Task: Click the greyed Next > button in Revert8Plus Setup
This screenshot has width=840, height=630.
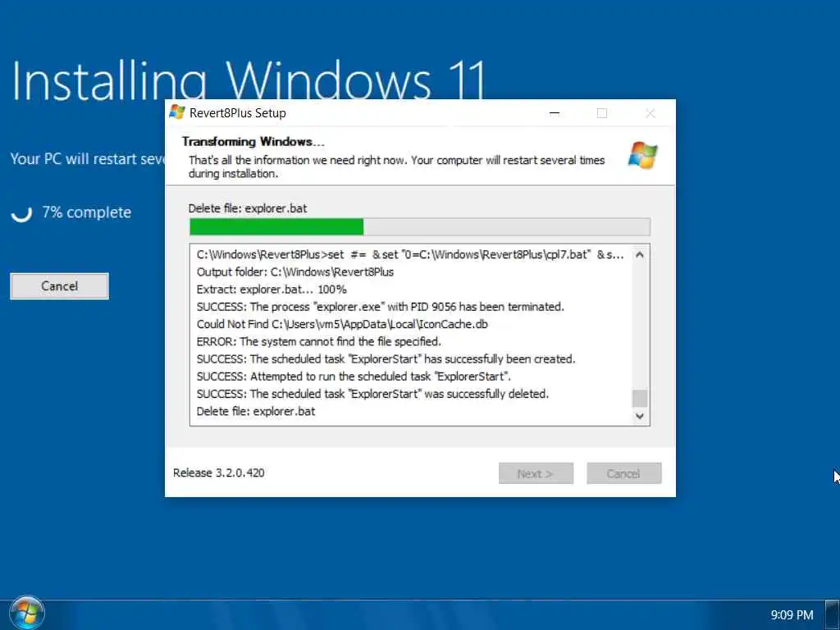Action: click(x=536, y=473)
